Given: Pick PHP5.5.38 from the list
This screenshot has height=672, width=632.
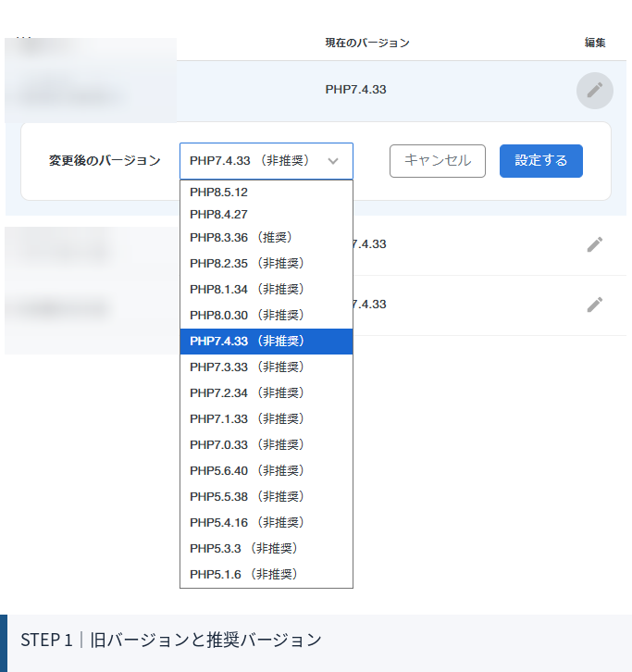Looking at the screenshot, I should [266, 496].
